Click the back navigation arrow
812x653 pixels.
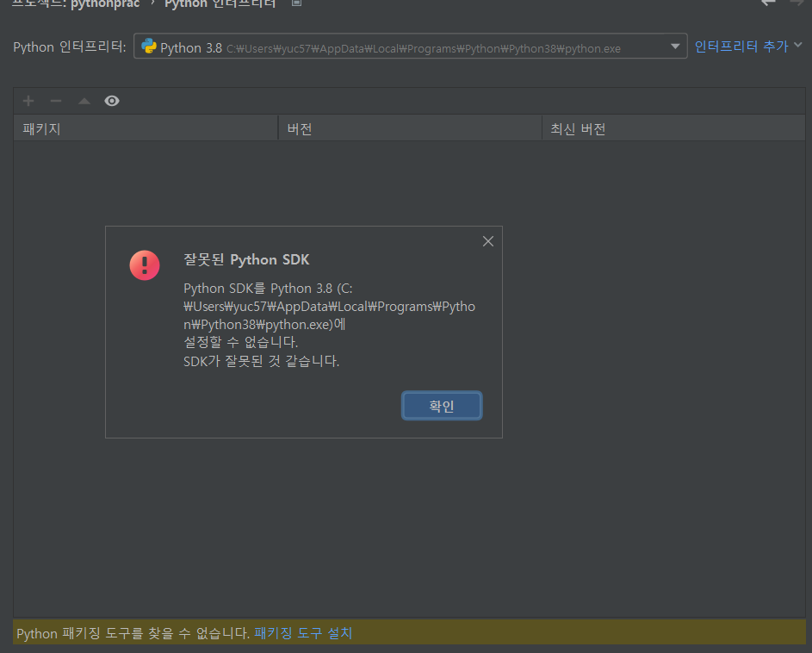click(768, 2)
